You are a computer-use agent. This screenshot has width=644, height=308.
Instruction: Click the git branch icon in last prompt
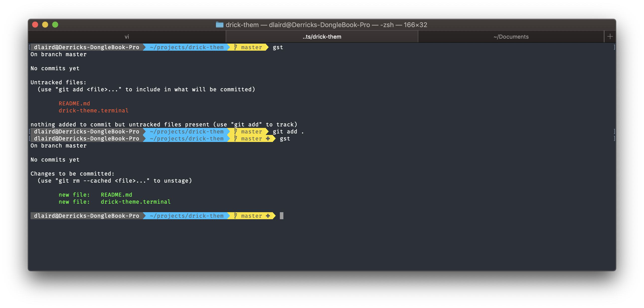click(x=235, y=216)
